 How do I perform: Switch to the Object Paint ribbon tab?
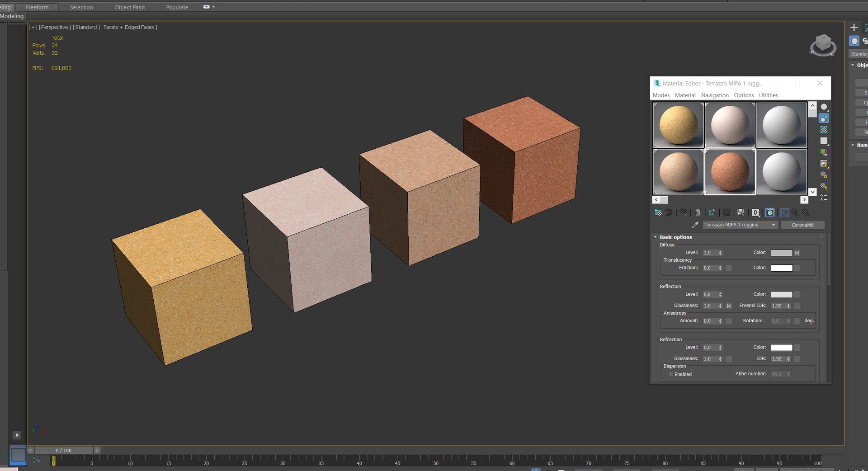(130, 7)
